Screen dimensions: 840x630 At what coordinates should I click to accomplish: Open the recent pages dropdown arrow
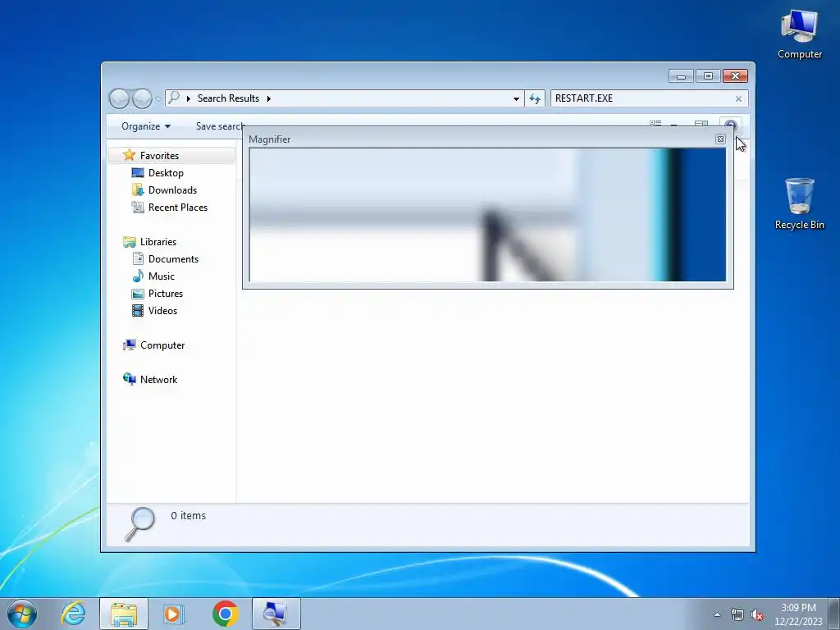tap(158, 98)
